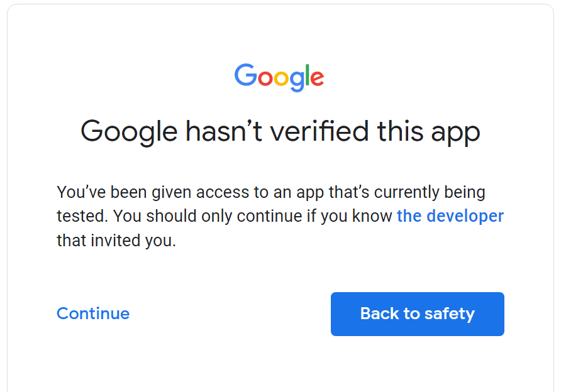Viewport: 561px width, 392px height.
Task: Click the Google logo at top
Action: point(279,77)
